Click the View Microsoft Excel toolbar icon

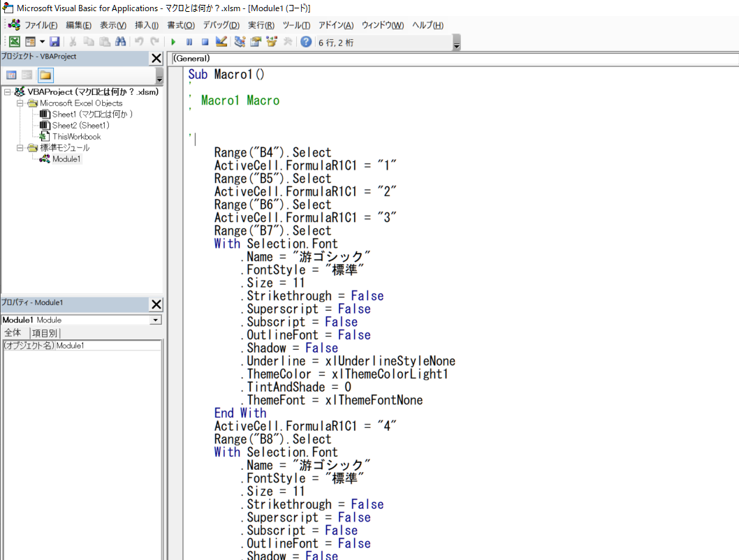[14, 42]
